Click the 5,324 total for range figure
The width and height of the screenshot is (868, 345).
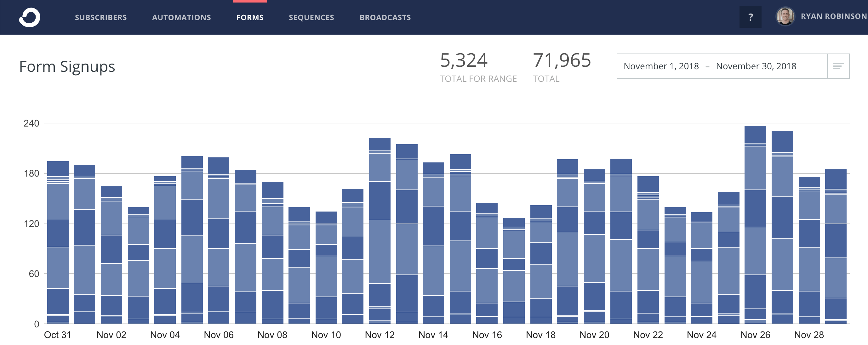[x=463, y=60]
